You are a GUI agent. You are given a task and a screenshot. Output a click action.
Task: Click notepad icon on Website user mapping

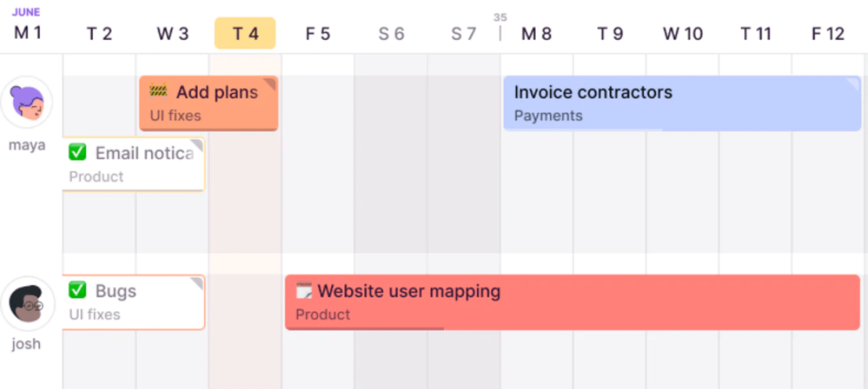pyautogui.click(x=304, y=291)
